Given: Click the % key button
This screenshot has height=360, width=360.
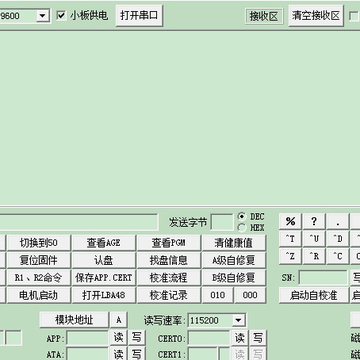Looking at the screenshot, I should pyautogui.click(x=290, y=221).
